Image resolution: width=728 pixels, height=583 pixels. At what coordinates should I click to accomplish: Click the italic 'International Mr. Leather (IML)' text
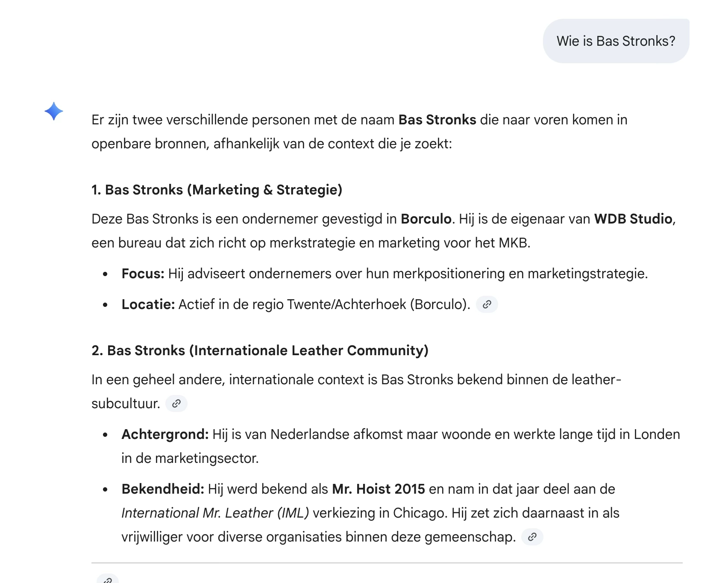pyautogui.click(x=215, y=513)
